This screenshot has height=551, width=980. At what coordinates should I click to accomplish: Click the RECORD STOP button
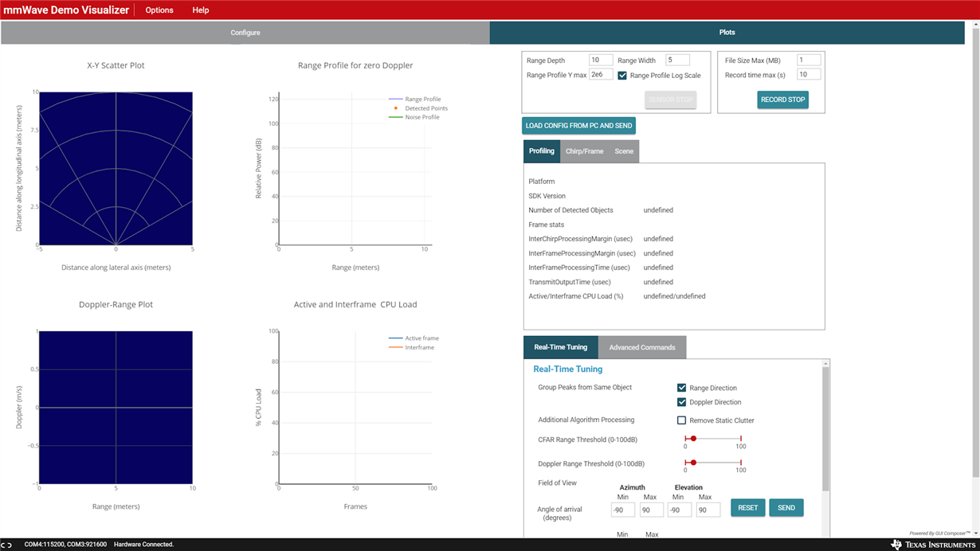[x=782, y=100]
